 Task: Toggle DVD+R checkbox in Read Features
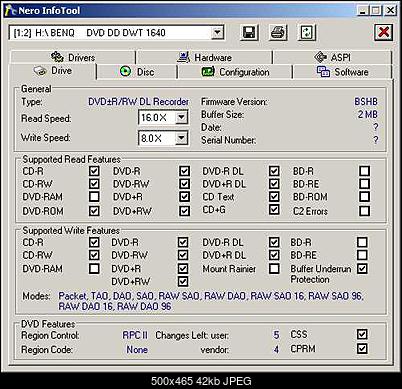point(184,196)
